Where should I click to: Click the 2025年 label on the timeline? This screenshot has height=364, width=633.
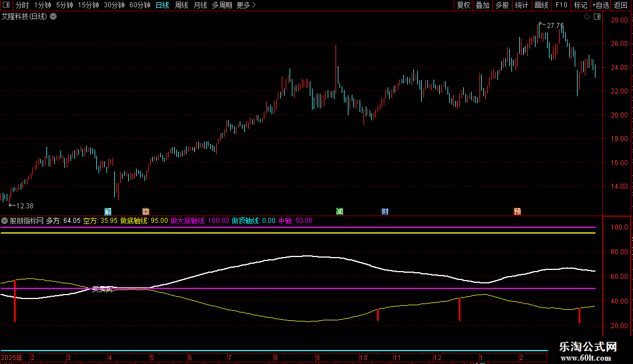12,357
